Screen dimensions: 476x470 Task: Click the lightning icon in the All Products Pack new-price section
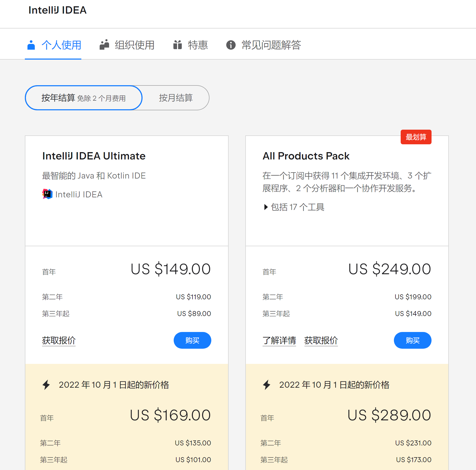click(x=267, y=385)
